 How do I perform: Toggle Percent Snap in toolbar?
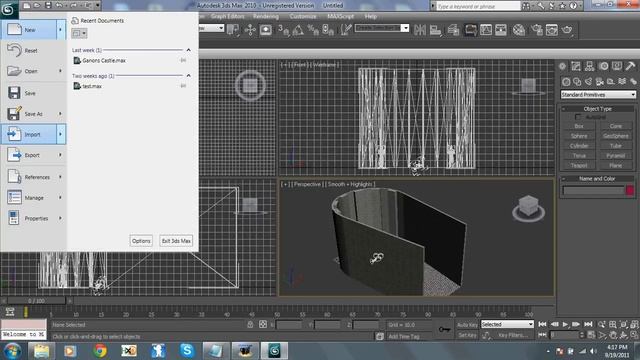point(313,30)
